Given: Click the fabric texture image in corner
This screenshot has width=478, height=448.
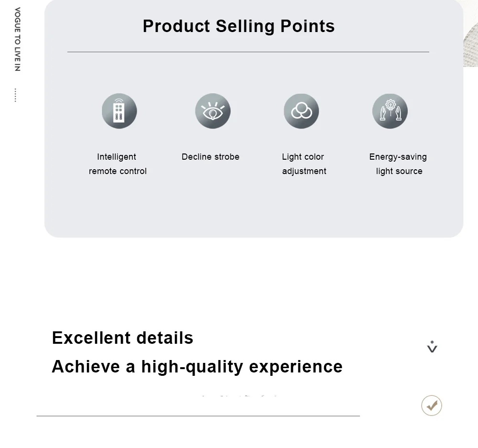Looking at the screenshot, I should pyautogui.click(x=470, y=33).
